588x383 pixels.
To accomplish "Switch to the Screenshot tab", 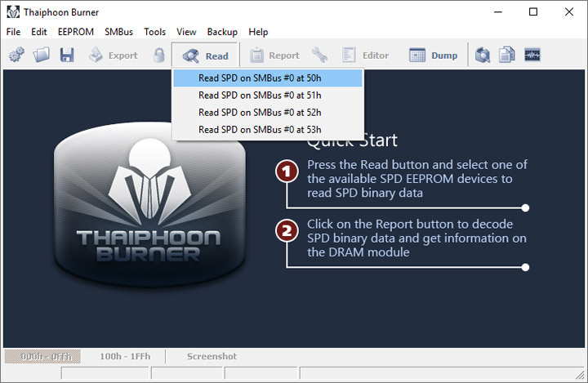I will pyautogui.click(x=212, y=356).
